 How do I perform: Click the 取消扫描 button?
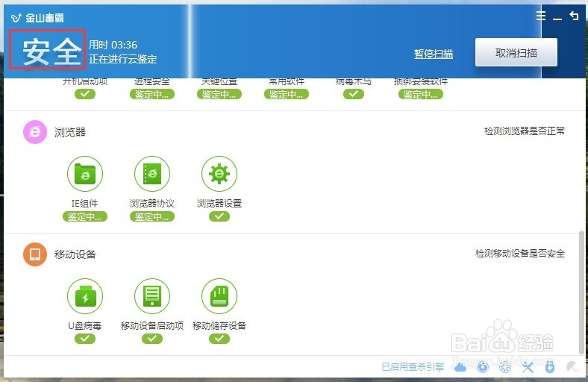pos(516,52)
